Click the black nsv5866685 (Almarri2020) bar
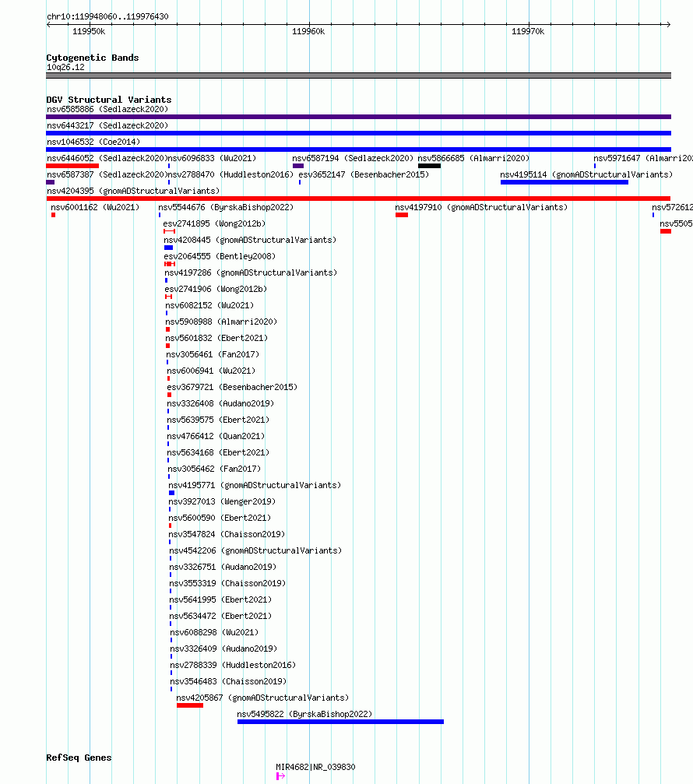Screen dimensions: 693x784 tap(430, 166)
